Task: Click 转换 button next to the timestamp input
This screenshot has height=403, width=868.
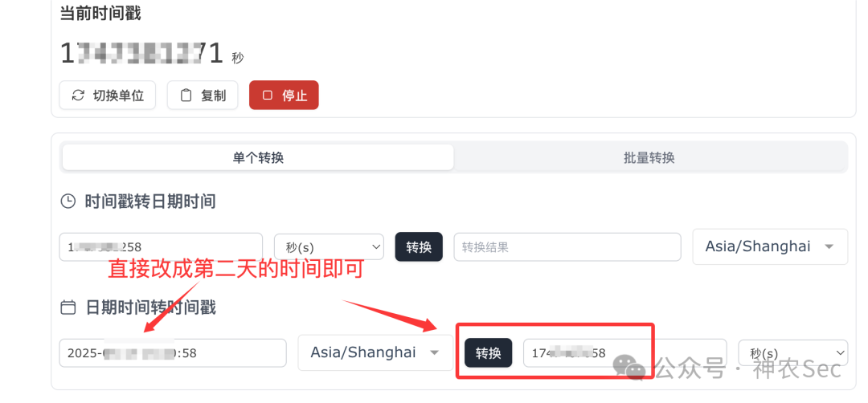Action: click(x=419, y=246)
